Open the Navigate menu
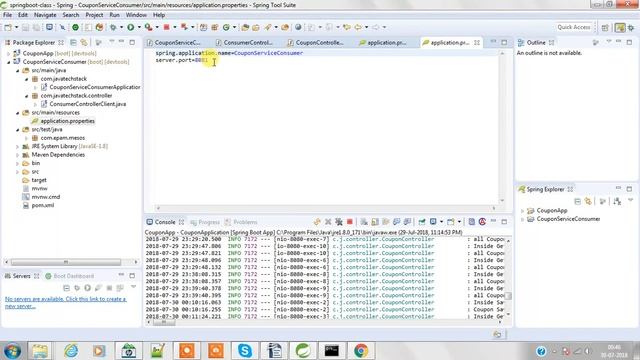640x360 pixels. pyautogui.click(x=45, y=15)
